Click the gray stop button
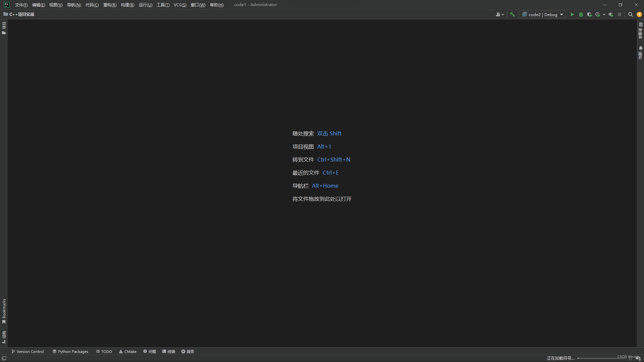The width and height of the screenshot is (644, 362). coord(620,14)
